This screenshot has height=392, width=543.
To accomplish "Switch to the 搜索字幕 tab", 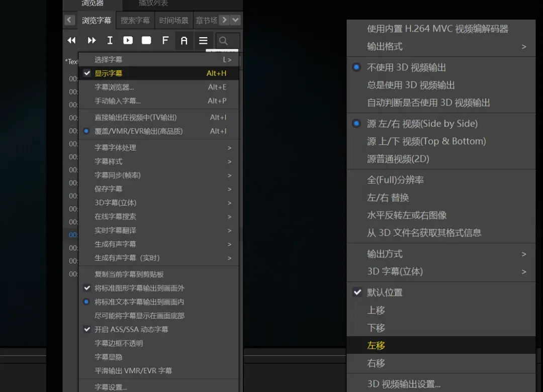I will point(135,21).
